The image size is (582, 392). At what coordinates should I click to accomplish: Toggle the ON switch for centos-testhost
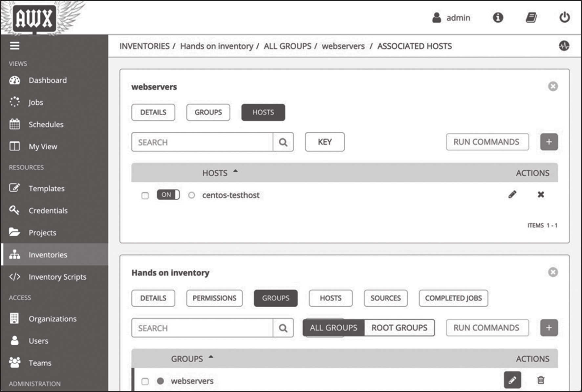pyautogui.click(x=168, y=195)
